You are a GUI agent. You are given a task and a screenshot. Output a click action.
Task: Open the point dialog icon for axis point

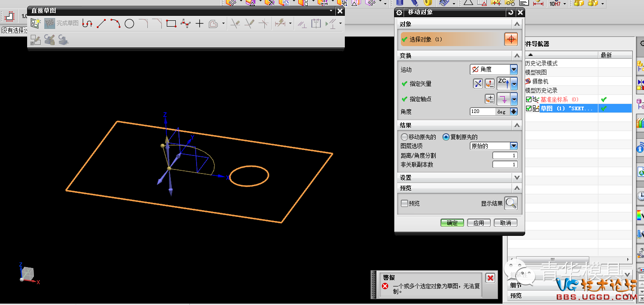tap(490, 99)
